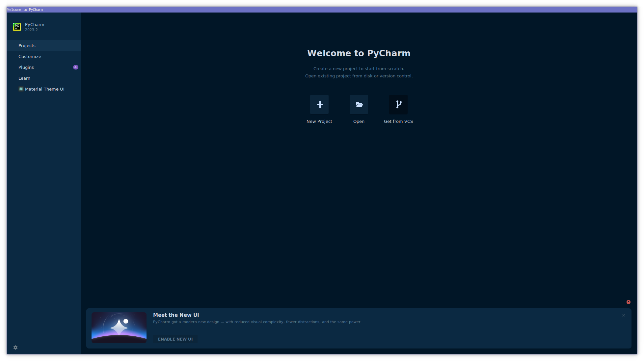644x361 pixels.
Task: Click the Material Theme UI M icon
Action: (21, 89)
